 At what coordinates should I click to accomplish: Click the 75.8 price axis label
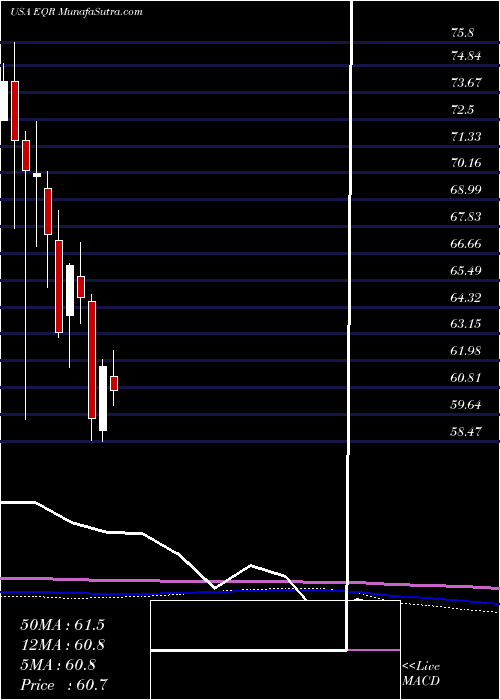[464, 33]
